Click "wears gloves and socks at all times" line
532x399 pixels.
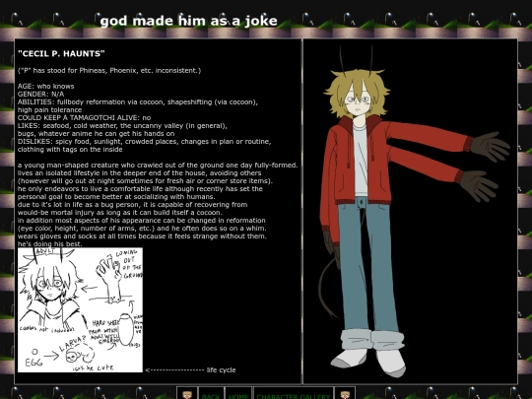click(x=142, y=236)
